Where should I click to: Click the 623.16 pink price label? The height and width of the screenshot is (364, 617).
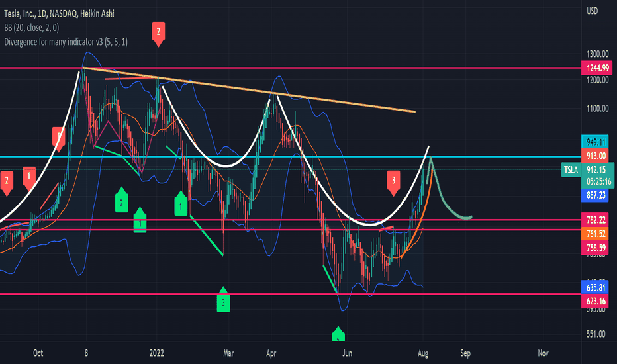coord(595,301)
